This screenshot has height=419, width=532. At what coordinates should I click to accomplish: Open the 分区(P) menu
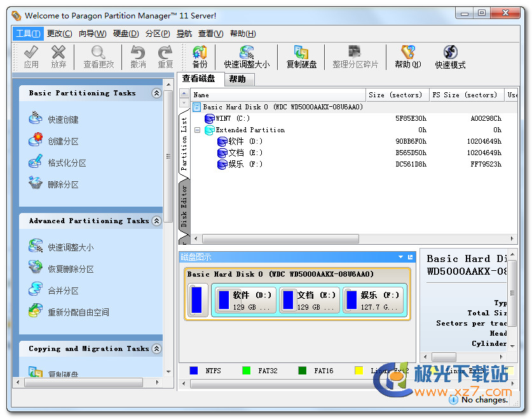(158, 34)
